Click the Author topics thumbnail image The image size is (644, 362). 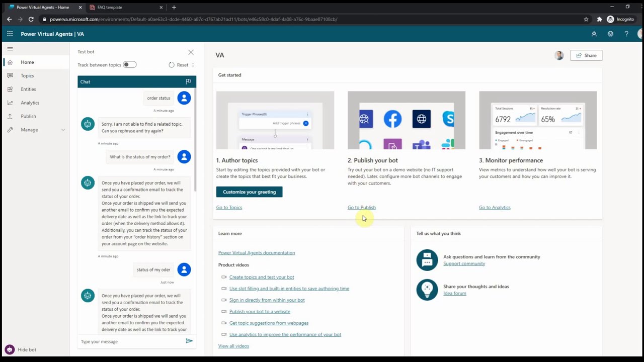[x=275, y=120]
